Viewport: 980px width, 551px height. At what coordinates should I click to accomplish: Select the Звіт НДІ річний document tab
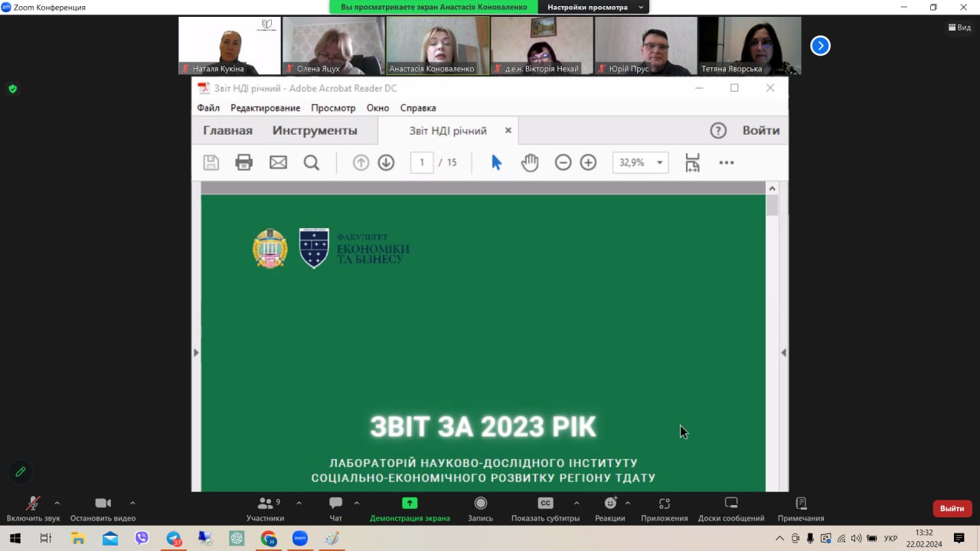click(x=448, y=130)
